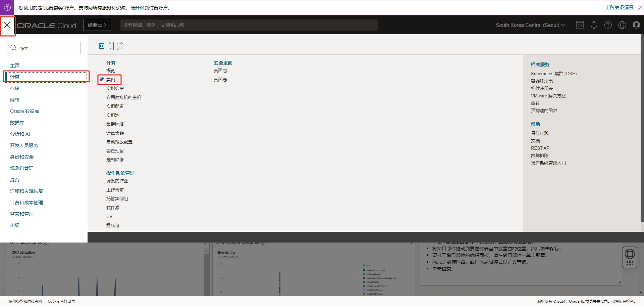Viewport: 644px width, 306px height.
Task: Open the 经典云 switcher button
Action: [x=97, y=25]
